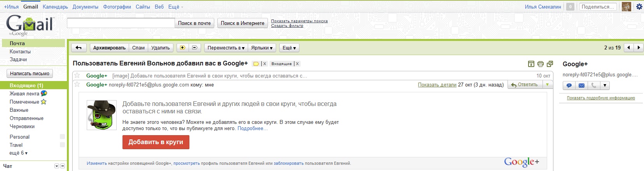644x171 pixels.
Task: Open the Ярлыки dropdown
Action: point(262,48)
